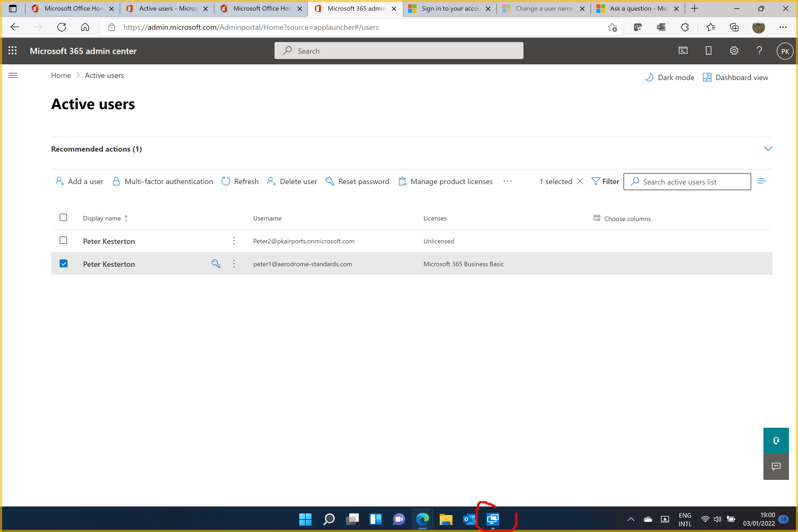Check the unlicensed Peter Kesterton row checkbox
798x532 pixels.
[64, 240]
